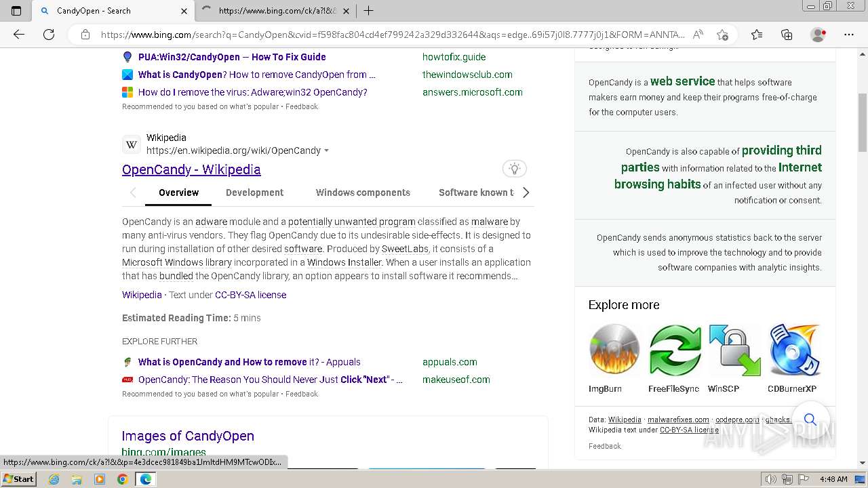Open the Read aloud icon in the address bar
The width and height of the screenshot is (868, 488).
pyautogui.click(x=698, y=35)
